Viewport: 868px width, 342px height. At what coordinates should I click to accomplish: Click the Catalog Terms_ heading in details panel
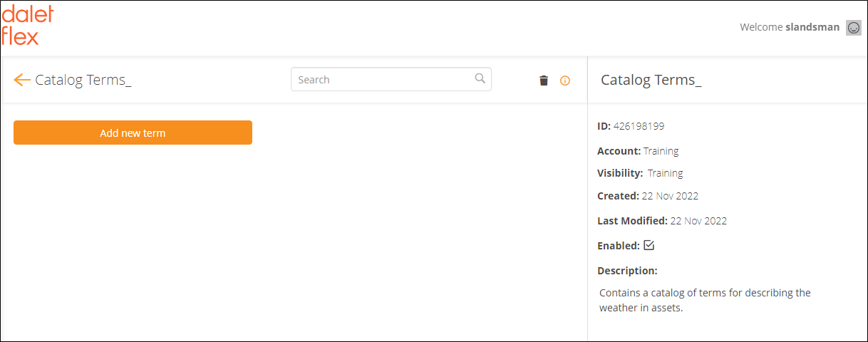(x=651, y=80)
